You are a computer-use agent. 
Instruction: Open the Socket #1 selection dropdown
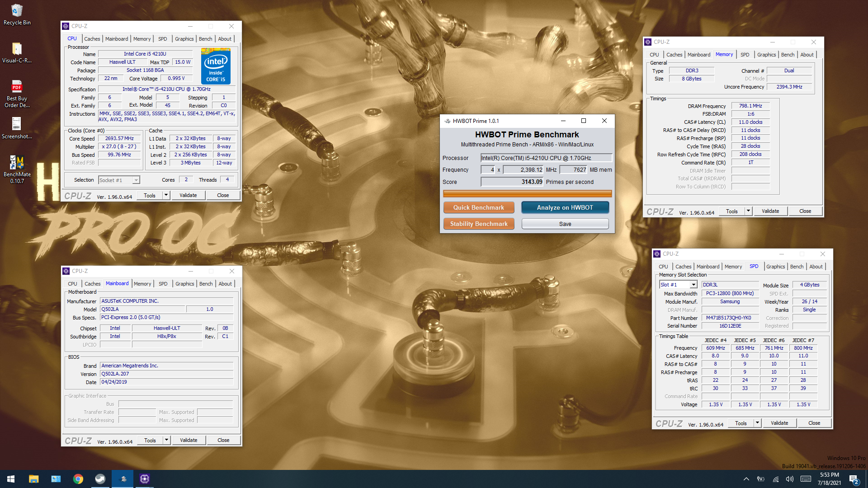tap(119, 180)
